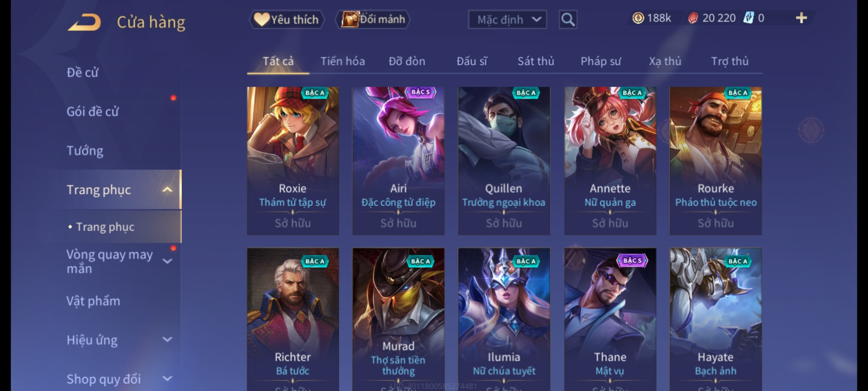This screenshot has width=868, height=391.
Task: Tap the plus icon to add currency
Action: point(801,18)
